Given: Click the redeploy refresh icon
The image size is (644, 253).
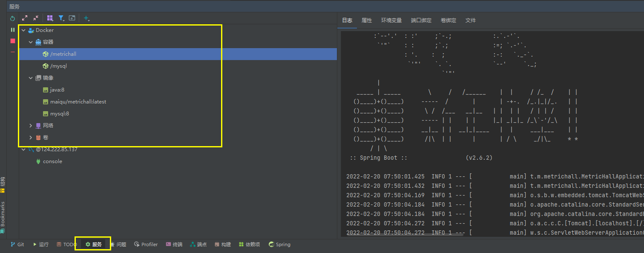Looking at the screenshot, I should pos(13,18).
